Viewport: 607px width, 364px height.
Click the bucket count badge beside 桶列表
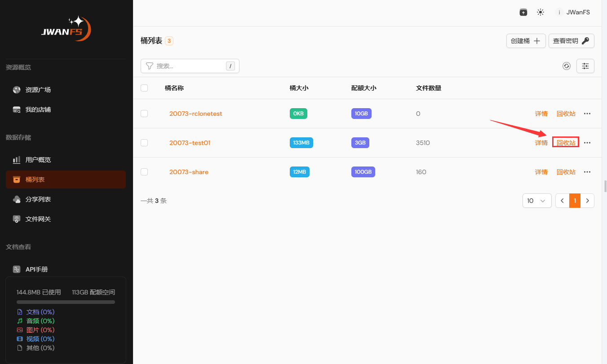click(x=169, y=41)
